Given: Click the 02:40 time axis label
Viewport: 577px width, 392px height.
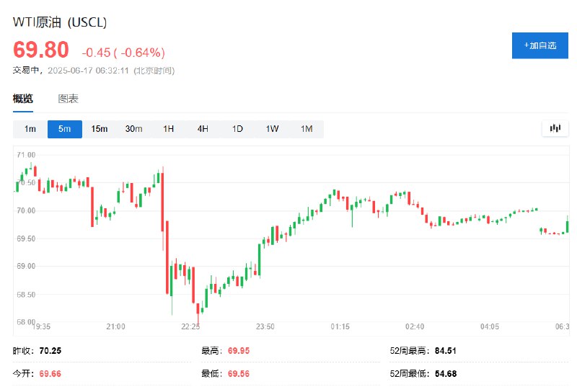Looking at the screenshot, I should click(415, 326).
